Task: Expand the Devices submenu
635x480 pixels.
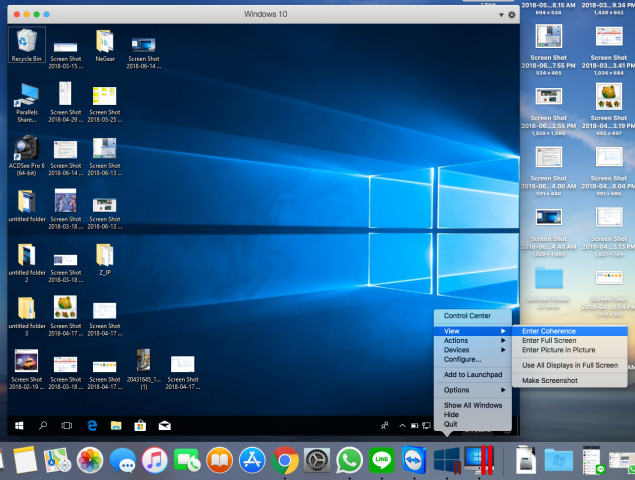Action: coord(473,350)
